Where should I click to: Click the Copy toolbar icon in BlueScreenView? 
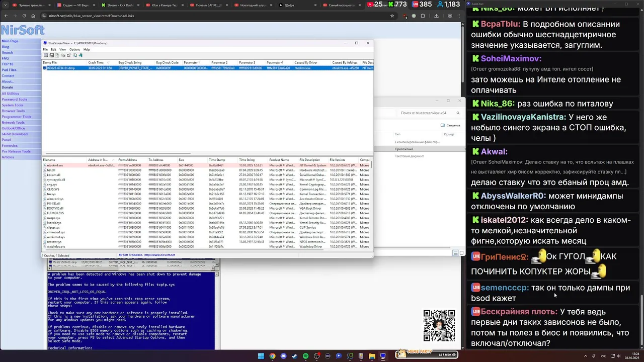click(63, 55)
